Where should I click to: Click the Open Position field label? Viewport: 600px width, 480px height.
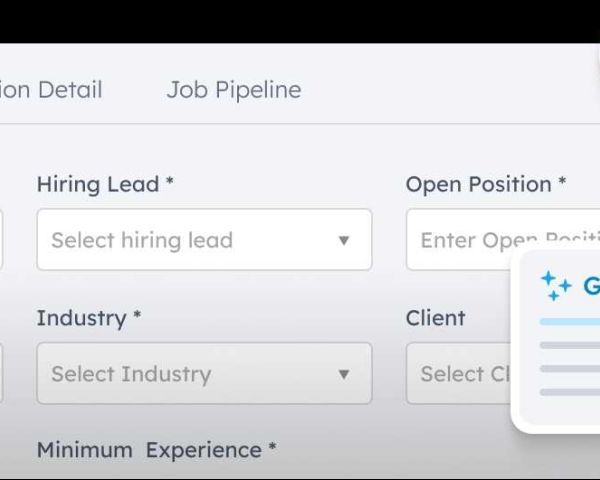[x=479, y=184]
